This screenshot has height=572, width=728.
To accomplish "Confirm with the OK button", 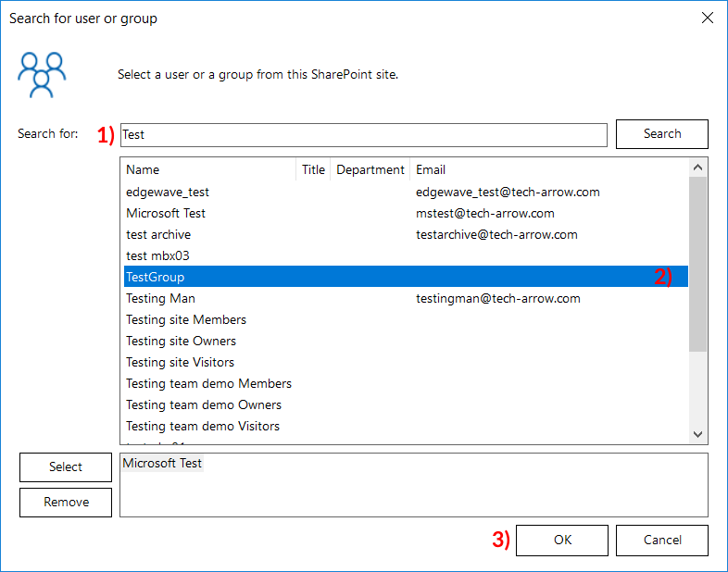I will tap(562, 541).
